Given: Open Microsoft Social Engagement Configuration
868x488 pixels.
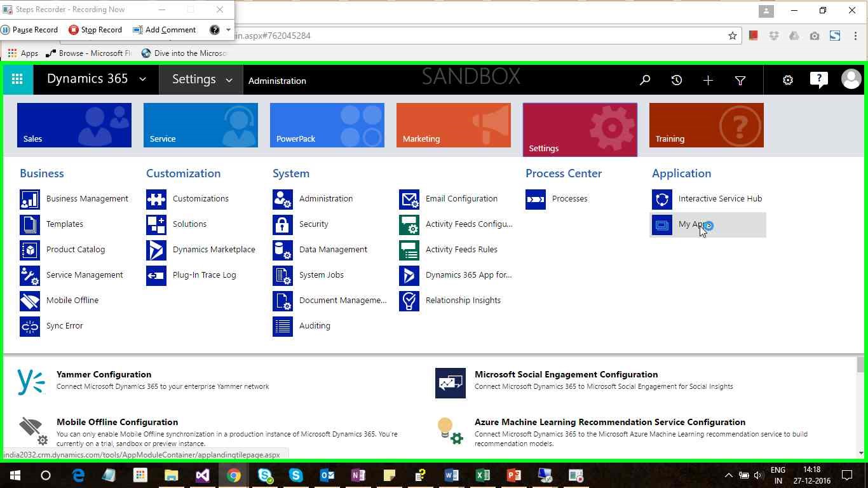Looking at the screenshot, I should pos(566,375).
